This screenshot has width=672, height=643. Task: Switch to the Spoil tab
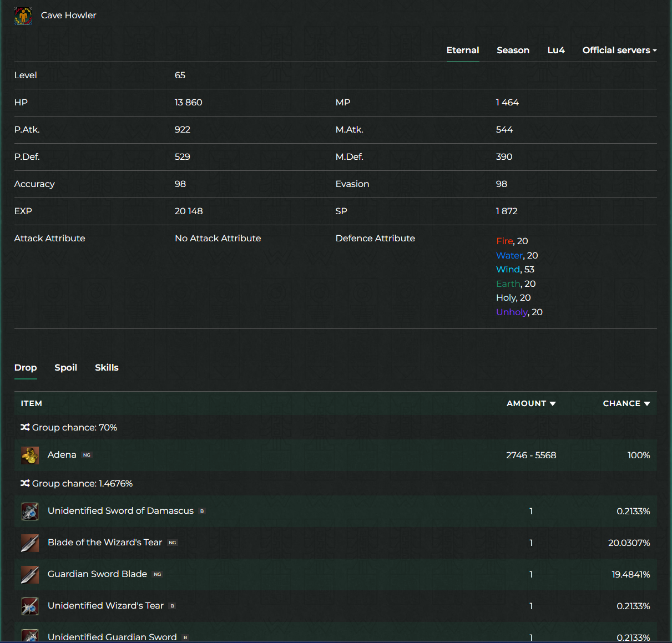65,368
